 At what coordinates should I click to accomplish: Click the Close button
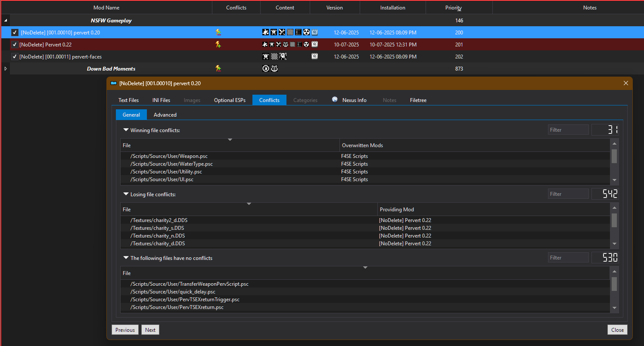617,330
